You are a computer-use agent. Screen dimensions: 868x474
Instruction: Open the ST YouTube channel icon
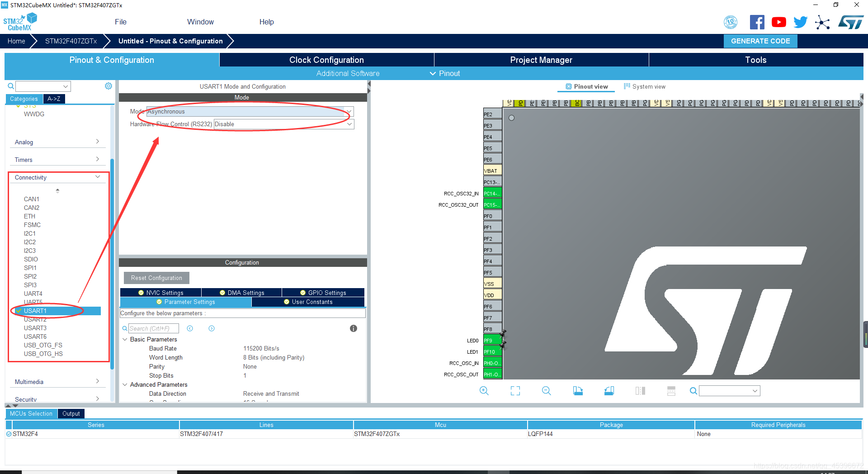click(778, 22)
